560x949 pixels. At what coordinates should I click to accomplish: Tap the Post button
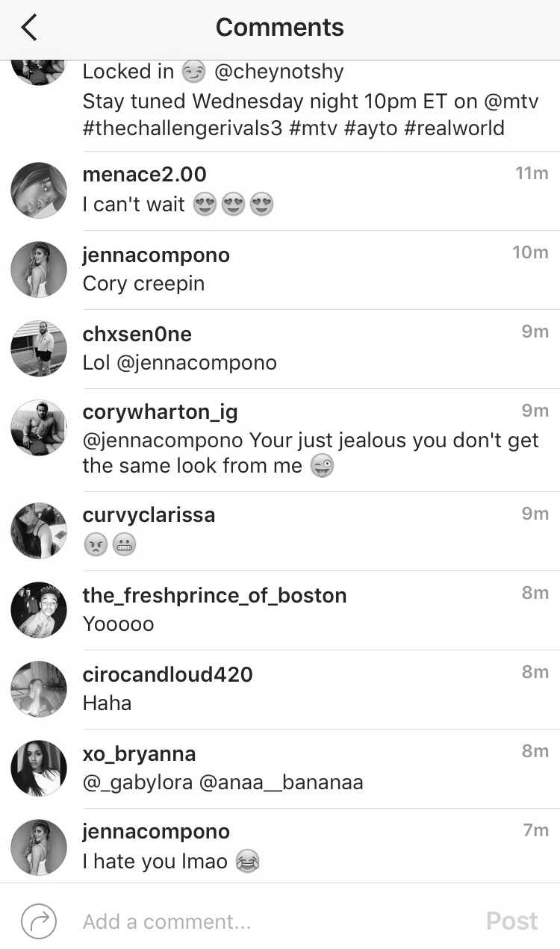pos(511,921)
